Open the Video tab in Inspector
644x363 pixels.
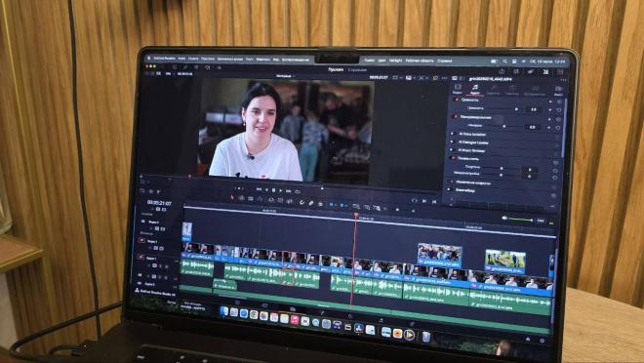(x=458, y=88)
